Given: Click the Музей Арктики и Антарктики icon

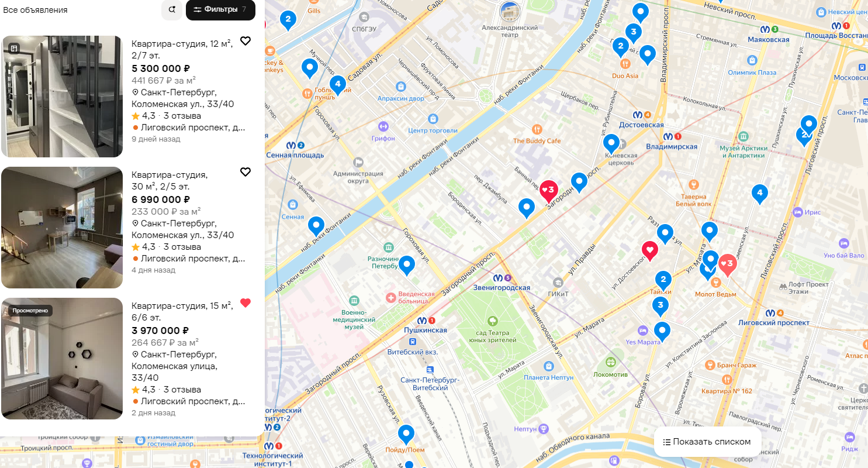Looking at the screenshot, I should tap(743, 136).
